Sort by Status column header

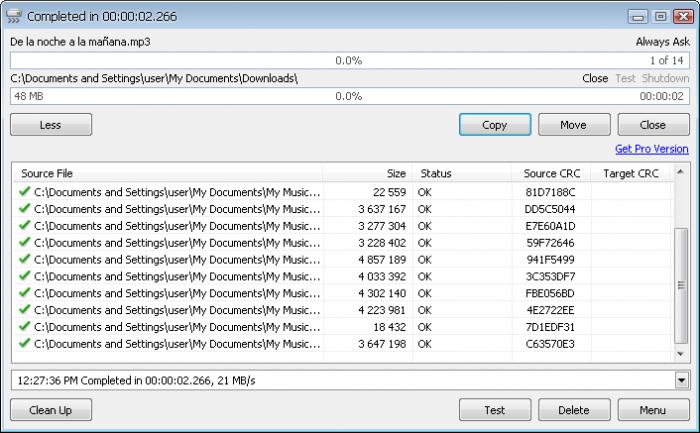pyautogui.click(x=462, y=173)
